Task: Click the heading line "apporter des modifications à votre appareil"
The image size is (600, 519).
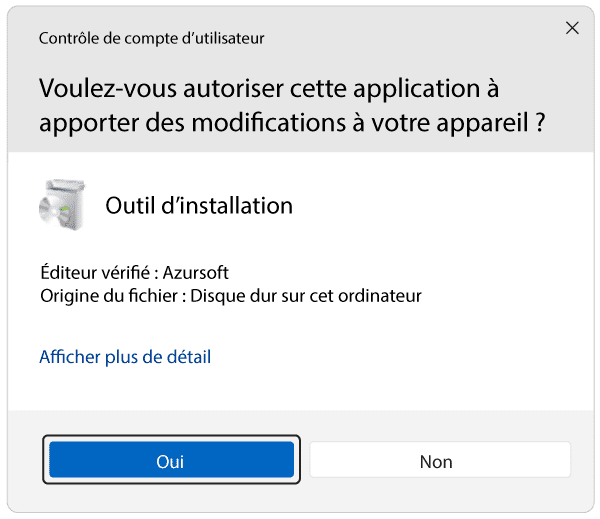Action: [286, 125]
